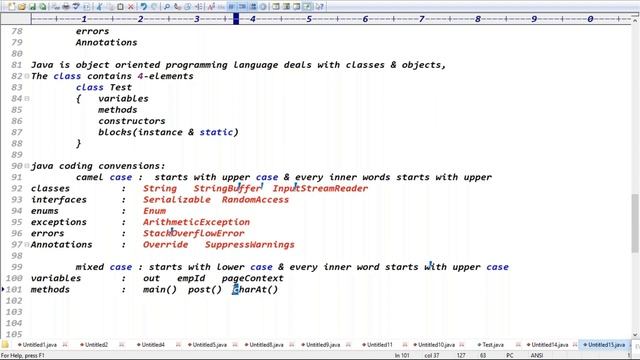Toggle the word wrap toolbar button
This screenshot has height=360, width=640.
coord(231,7)
